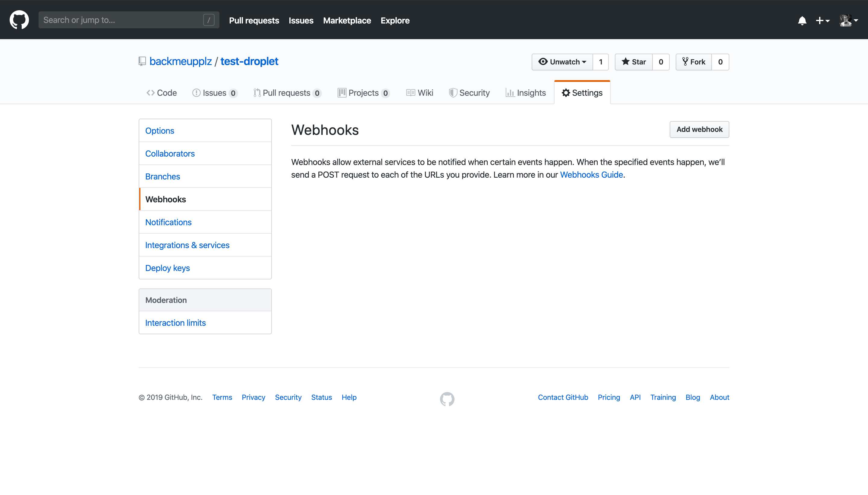Click the Wiki tab book icon
The width and height of the screenshot is (868, 495).
(x=411, y=93)
